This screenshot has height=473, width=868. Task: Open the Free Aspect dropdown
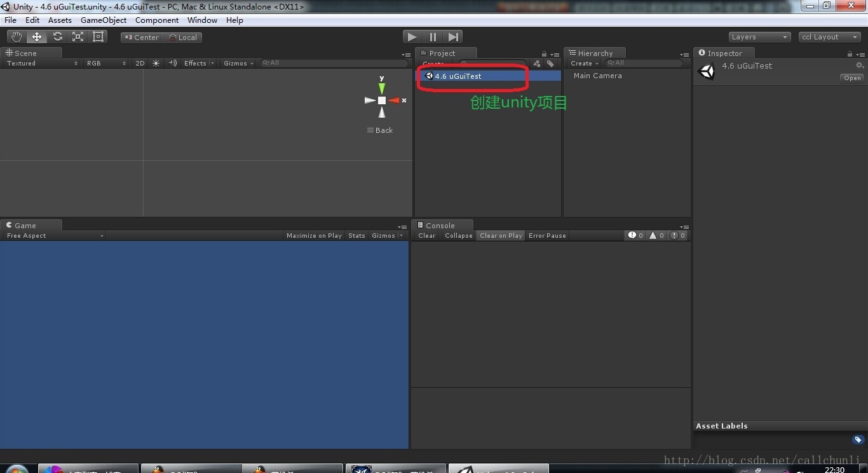click(54, 235)
